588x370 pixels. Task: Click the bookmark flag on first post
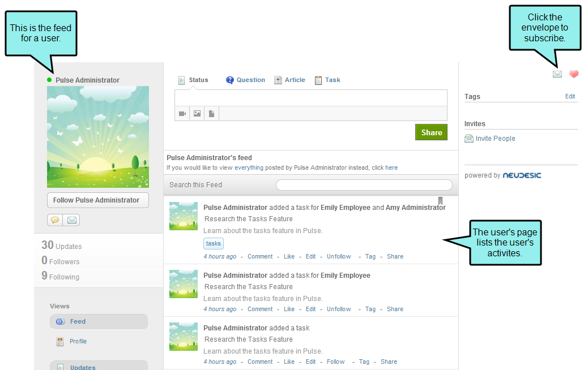tap(440, 201)
